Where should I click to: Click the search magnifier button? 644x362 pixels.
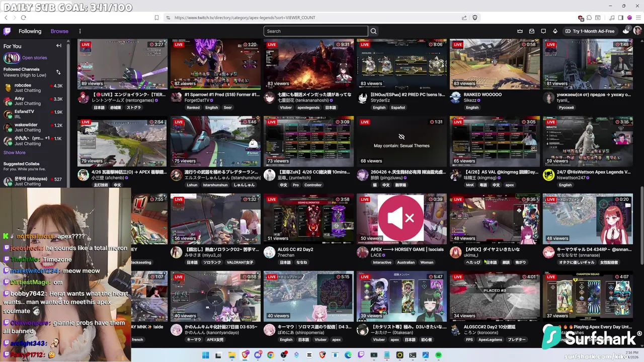[x=373, y=31]
